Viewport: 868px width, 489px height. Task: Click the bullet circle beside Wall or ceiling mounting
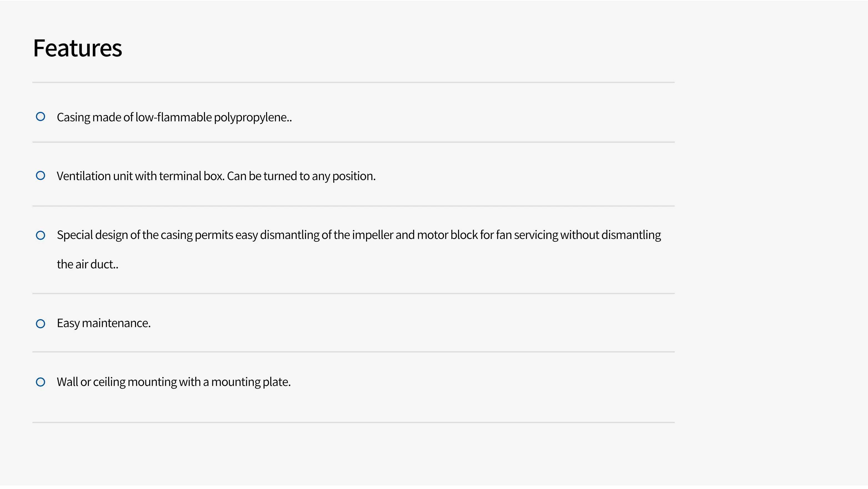point(41,382)
